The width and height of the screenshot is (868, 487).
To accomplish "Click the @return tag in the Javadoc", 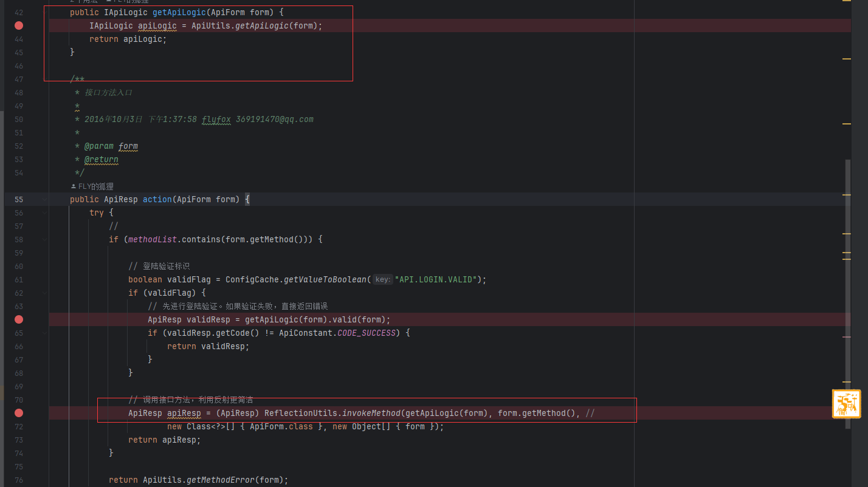I will pyautogui.click(x=101, y=159).
